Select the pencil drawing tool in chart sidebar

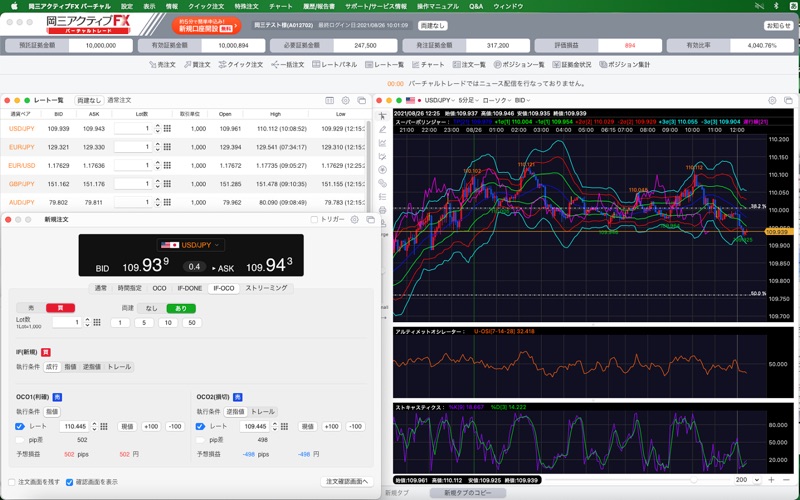384,129
